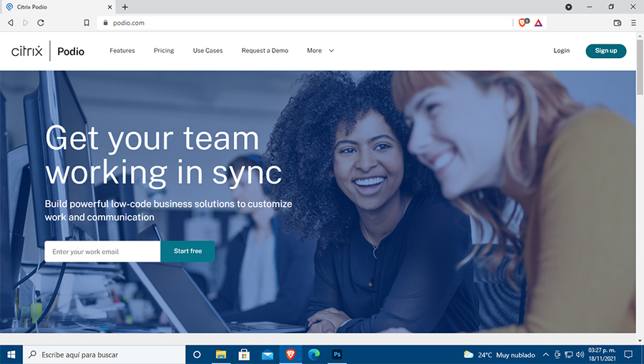Reload the page

(x=41, y=23)
